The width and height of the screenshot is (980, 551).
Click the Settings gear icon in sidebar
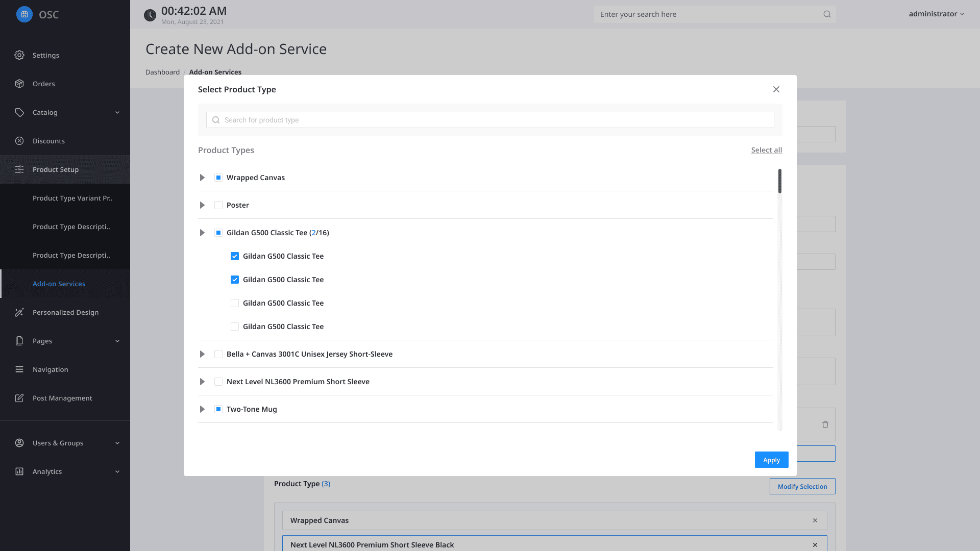[19, 55]
